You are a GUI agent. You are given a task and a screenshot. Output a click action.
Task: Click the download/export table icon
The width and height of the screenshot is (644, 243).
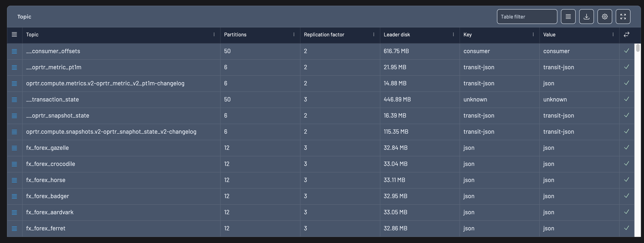point(587,17)
